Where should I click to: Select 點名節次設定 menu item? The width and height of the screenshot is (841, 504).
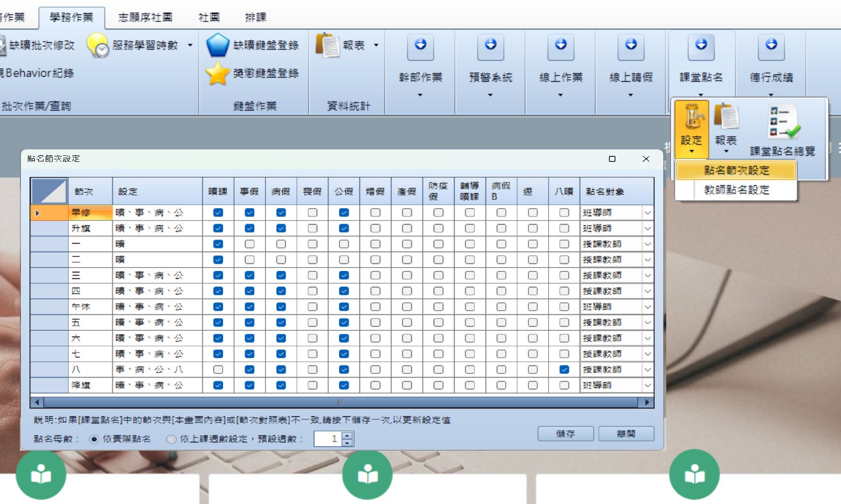[736, 170]
